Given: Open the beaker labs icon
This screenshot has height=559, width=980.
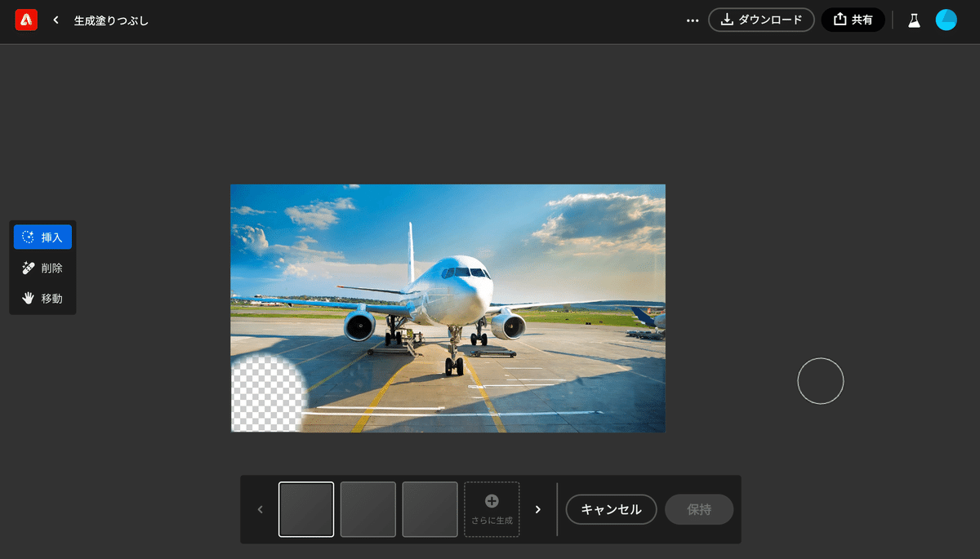Looking at the screenshot, I should [x=914, y=20].
